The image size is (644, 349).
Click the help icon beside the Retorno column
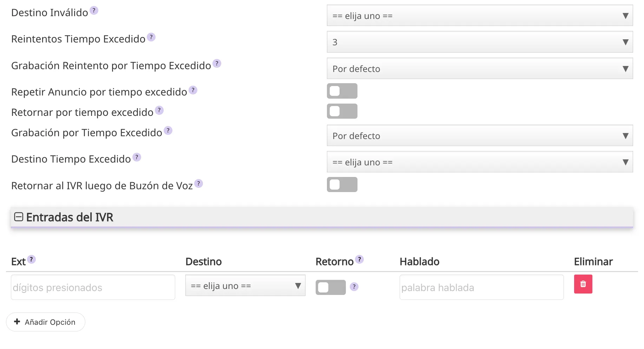359,259
